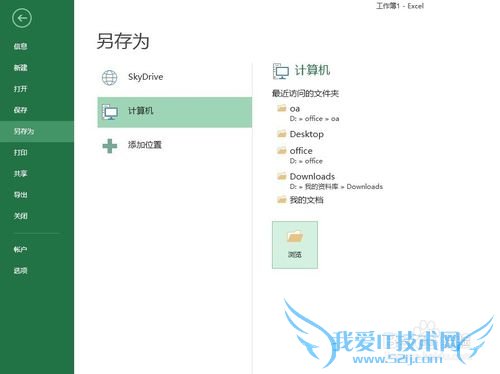Go to 共享 in the sidebar

click(x=20, y=173)
